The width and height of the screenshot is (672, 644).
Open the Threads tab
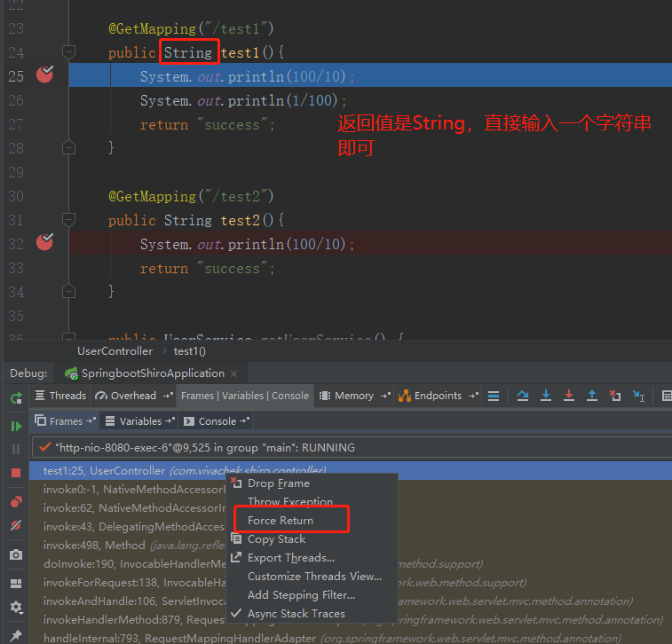pos(60,396)
